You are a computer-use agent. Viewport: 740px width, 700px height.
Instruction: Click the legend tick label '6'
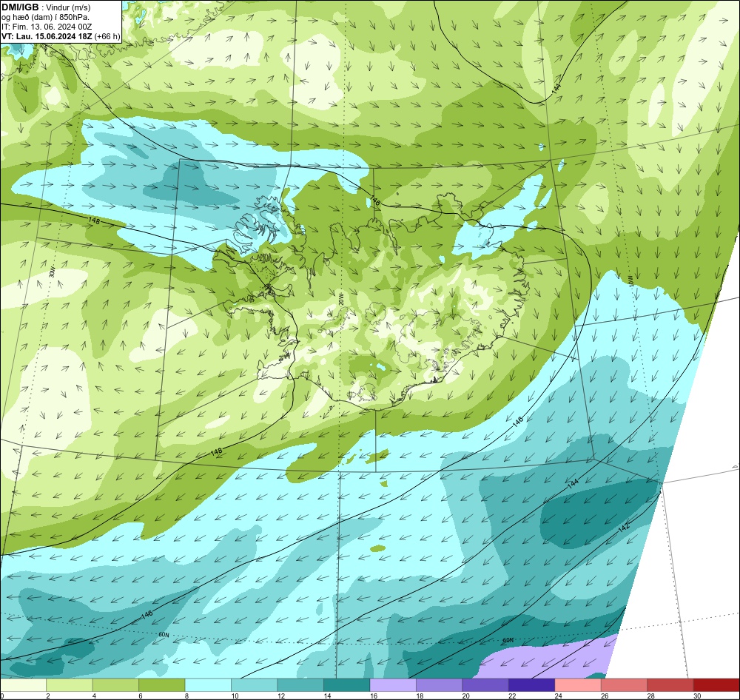coord(141,696)
